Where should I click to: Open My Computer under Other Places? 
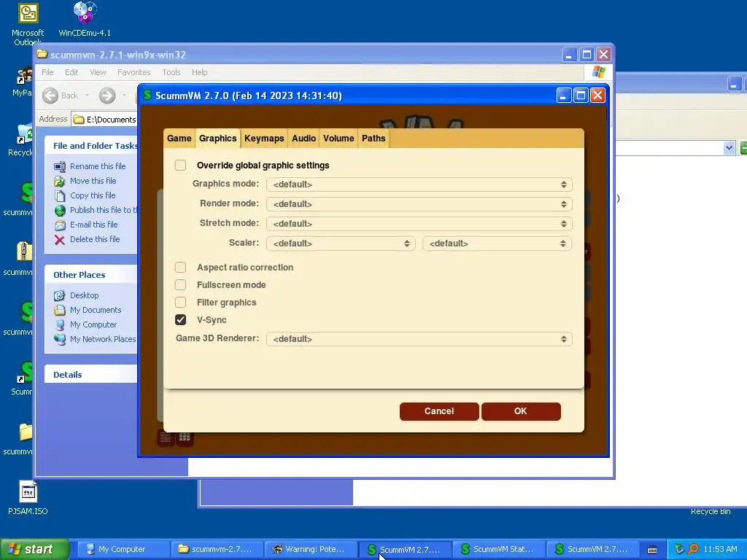pos(93,324)
